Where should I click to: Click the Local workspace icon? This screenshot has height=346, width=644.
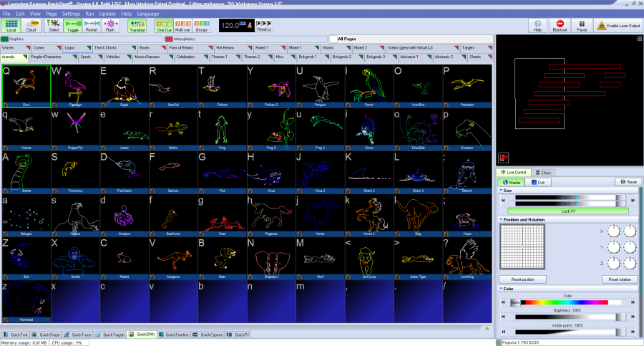tap(11, 26)
